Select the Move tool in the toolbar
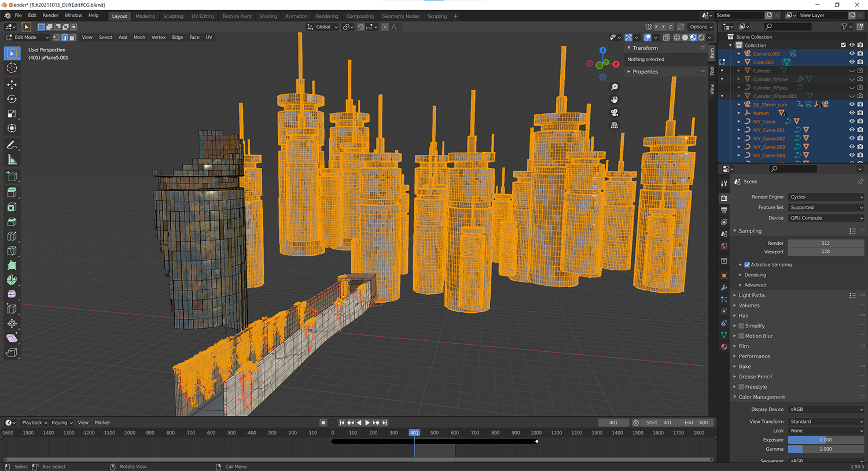868x471 pixels. (12, 84)
